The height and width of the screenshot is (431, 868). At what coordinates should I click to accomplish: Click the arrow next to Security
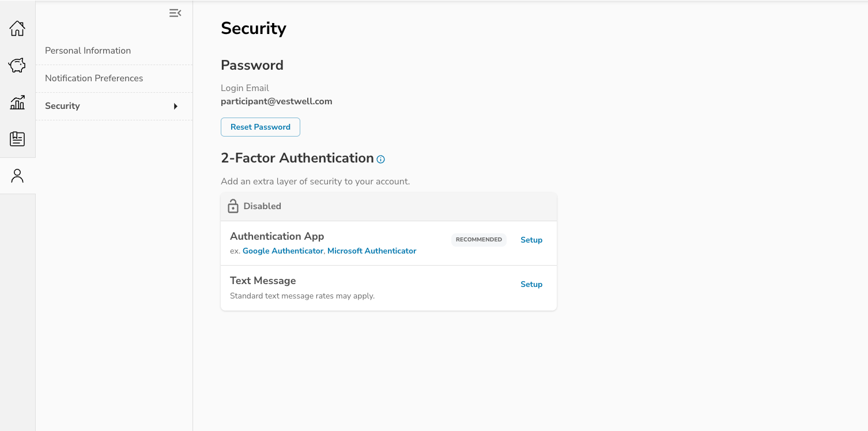(175, 106)
